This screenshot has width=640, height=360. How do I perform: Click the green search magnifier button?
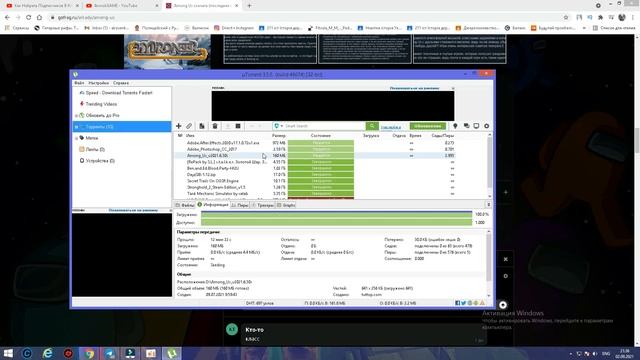click(x=371, y=126)
